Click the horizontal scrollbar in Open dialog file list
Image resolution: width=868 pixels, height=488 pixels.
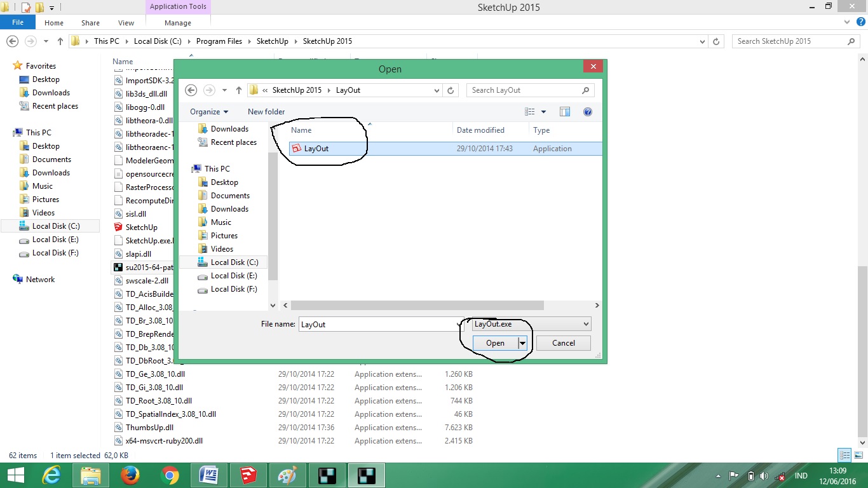point(417,306)
